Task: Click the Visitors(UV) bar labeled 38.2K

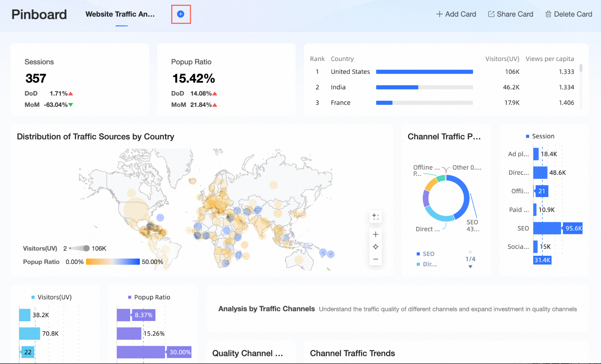Action: pyautogui.click(x=25, y=315)
